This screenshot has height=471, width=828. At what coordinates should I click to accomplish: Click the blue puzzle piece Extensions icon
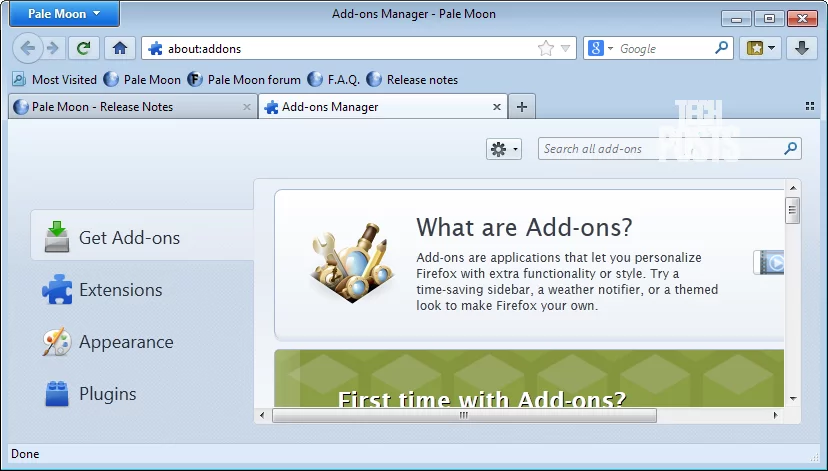(57, 289)
